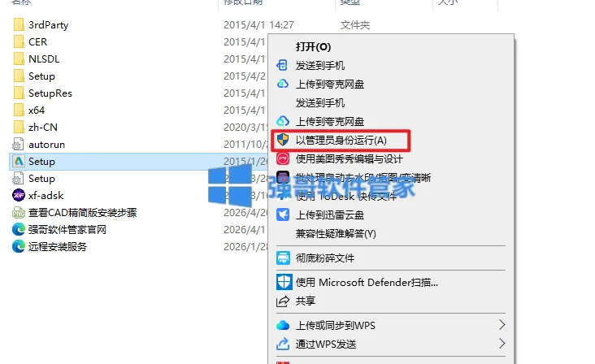Click the xf-adsk keygen icon
The width and height of the screenshot is (595, 364).
coord(19,195)
